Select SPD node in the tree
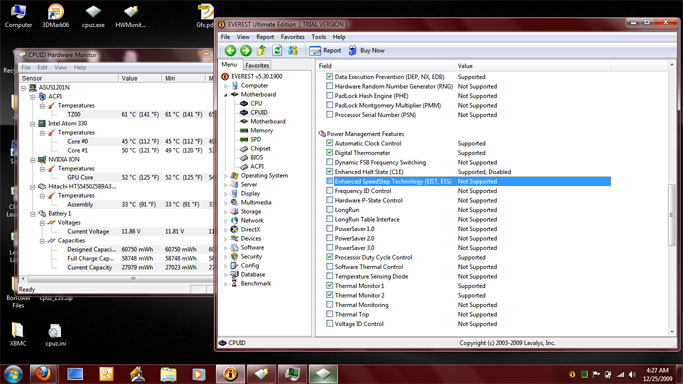Image resolution: width=683 pixels, height=384 pixels. tap(255, 139)
